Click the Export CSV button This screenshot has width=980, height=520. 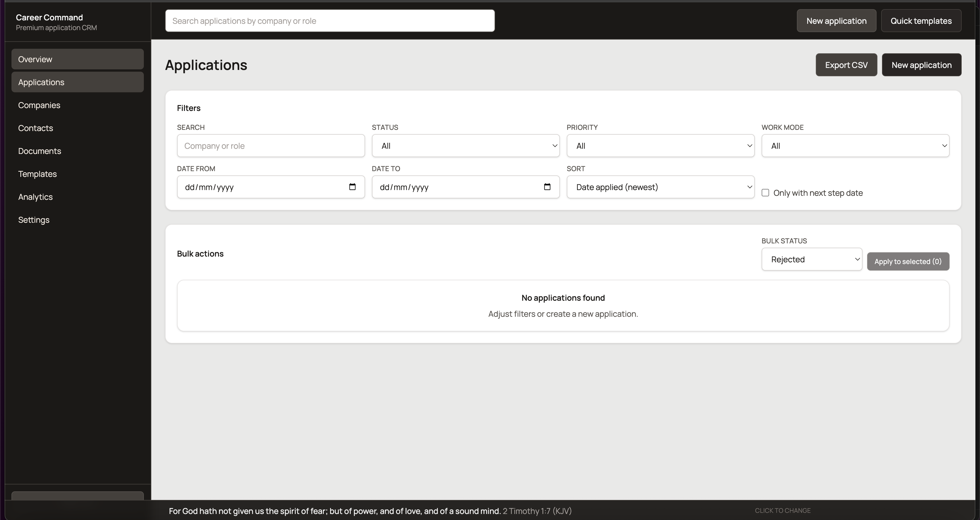846,65
